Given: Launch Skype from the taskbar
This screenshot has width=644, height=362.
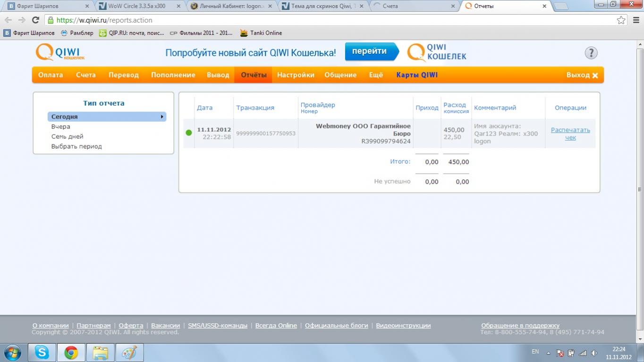Looking at the screenshot, I should coord(42,353).
